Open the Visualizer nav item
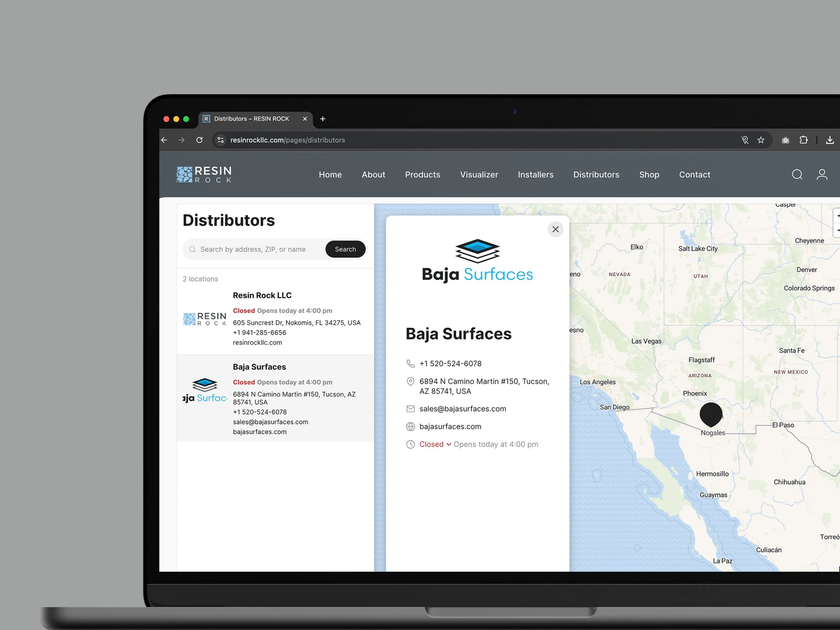Viewport: 840px width, 630px height. 479,175
